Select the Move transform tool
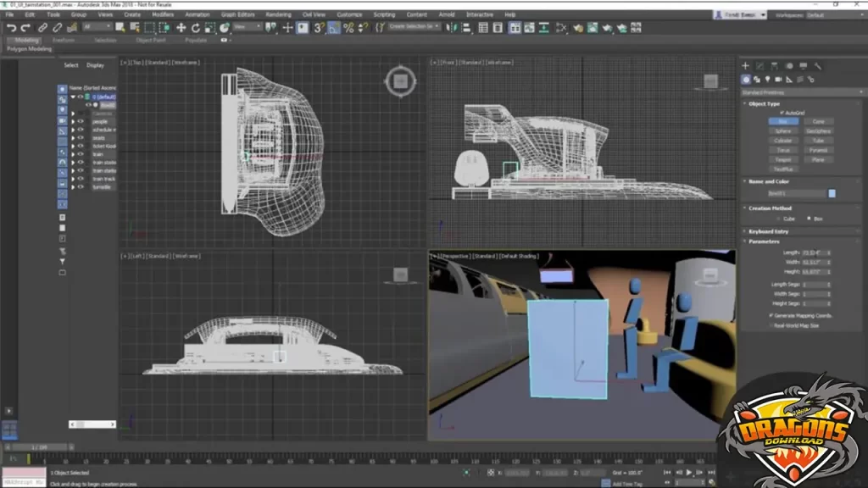 [x=181, y=28]
